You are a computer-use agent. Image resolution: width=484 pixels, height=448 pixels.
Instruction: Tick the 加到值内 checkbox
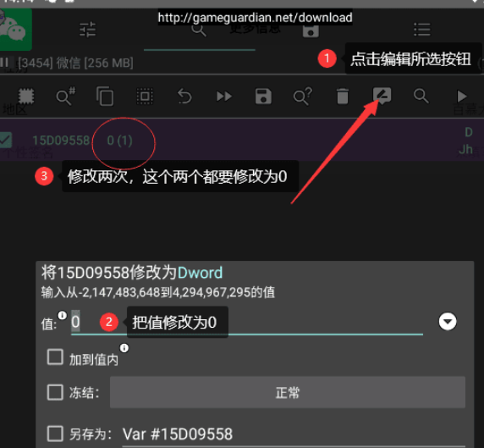(55, 357)
